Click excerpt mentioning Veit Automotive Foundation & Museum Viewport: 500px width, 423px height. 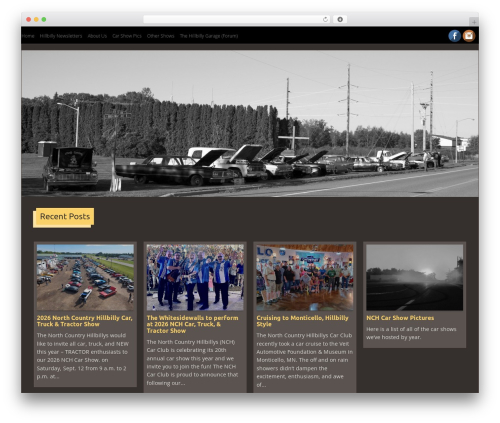pos(305,360)
